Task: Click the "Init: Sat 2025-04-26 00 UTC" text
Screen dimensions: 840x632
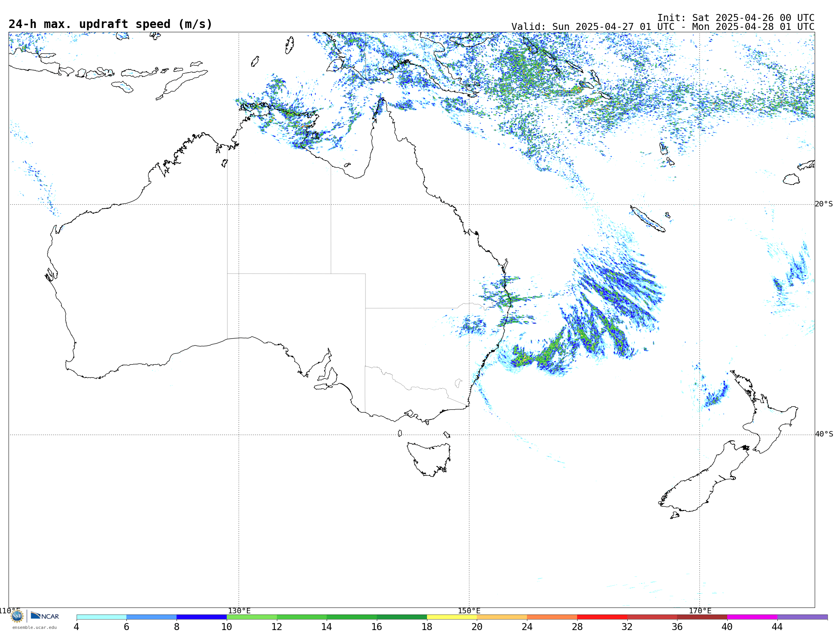Action: [x=736, y=18]
